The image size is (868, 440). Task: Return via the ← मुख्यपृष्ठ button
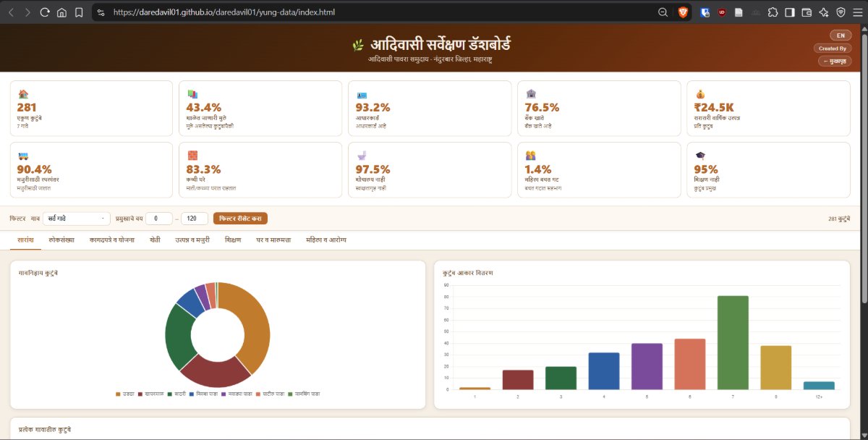(834, 62)
